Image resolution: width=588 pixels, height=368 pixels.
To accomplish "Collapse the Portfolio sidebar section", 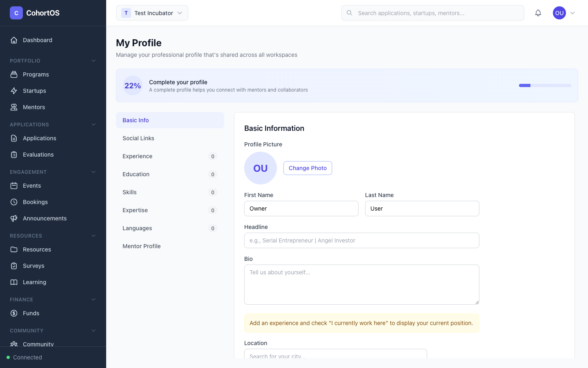I will click(x=94, y=61).
